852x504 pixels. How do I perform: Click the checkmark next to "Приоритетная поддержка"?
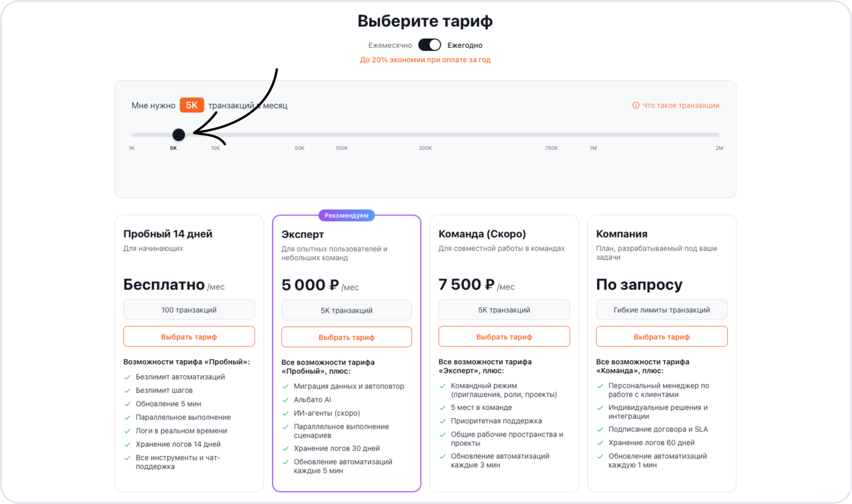coord(443,422)
